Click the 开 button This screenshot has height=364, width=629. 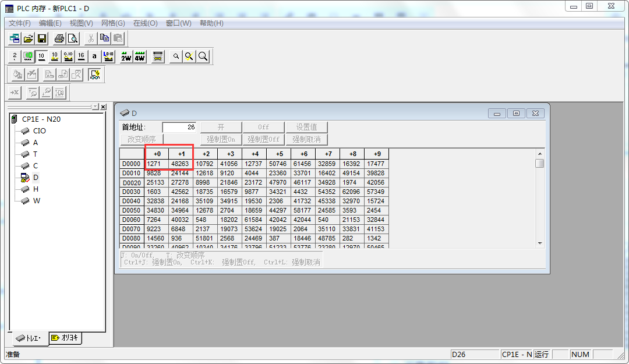pyautogui.click(x=221, y=127)
